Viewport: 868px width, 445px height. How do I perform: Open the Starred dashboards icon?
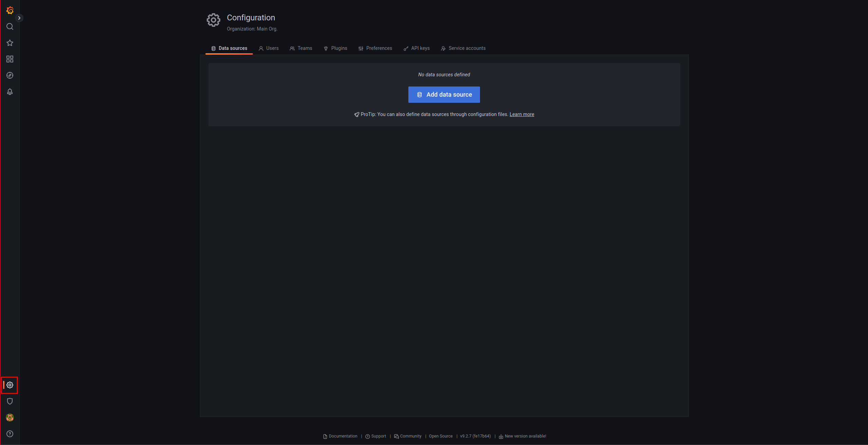click(10, 43)
